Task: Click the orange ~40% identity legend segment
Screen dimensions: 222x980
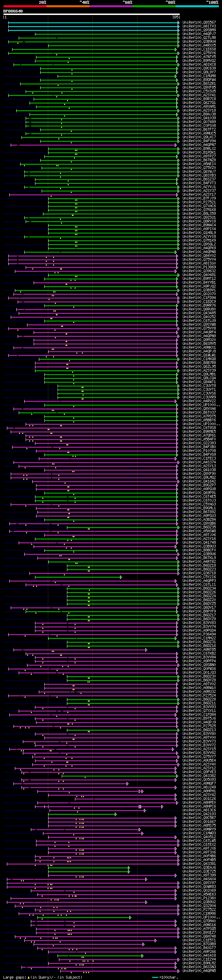Action: point(68,6)
